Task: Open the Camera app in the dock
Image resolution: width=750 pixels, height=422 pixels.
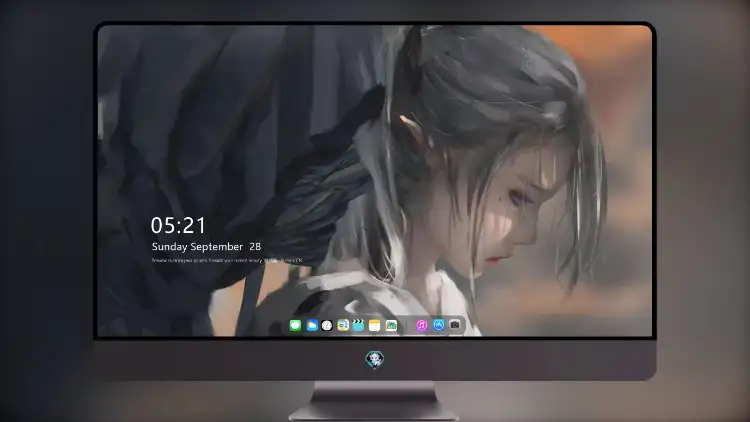Action: click(455, 325)
